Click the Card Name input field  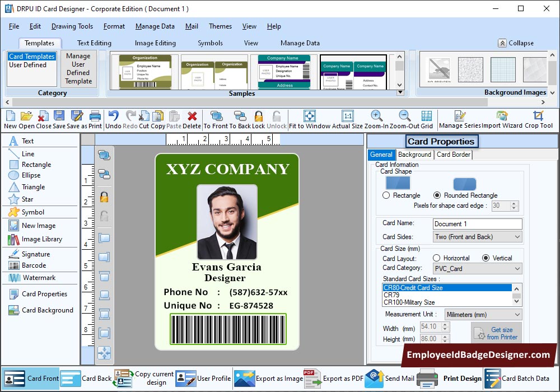coord(478,224)
